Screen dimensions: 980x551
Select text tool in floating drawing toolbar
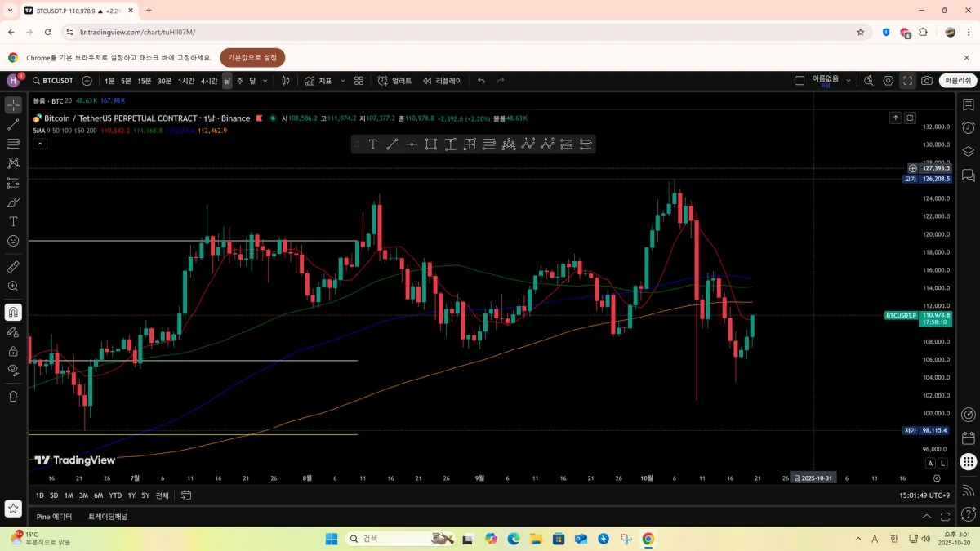[x=372, y=144]
